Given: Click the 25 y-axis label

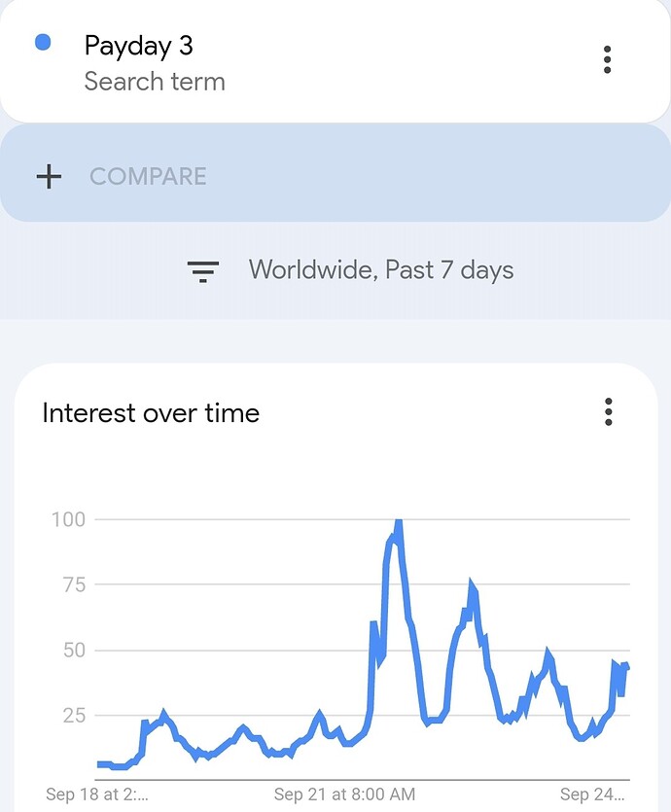Looking at the screenshot, I should pos(74,715).
